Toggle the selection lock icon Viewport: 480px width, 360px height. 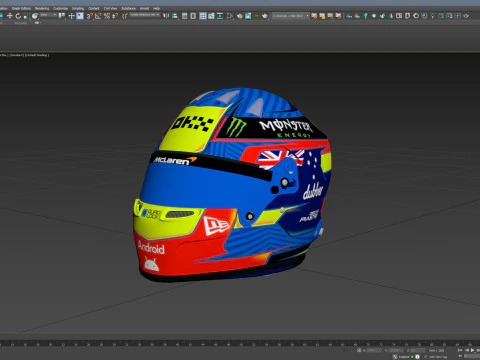pos(359,350)
